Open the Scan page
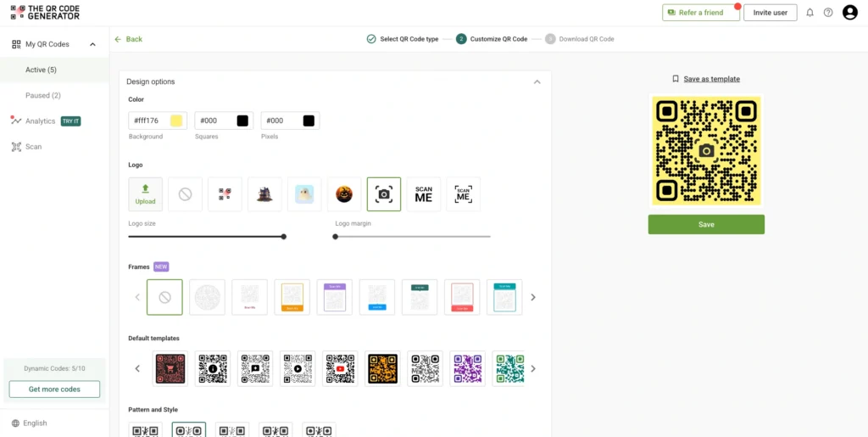The height and width of the screenshot is (437, 868). [x=33, y=147]
